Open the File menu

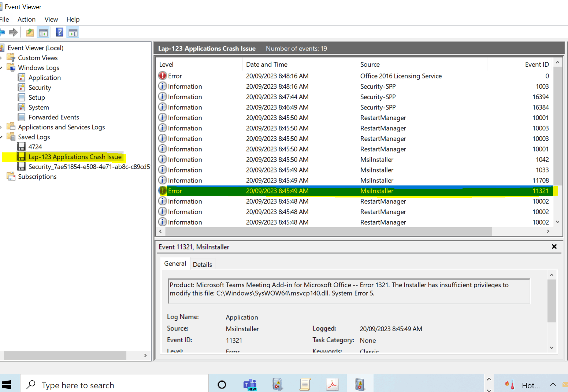pos(4,19)
